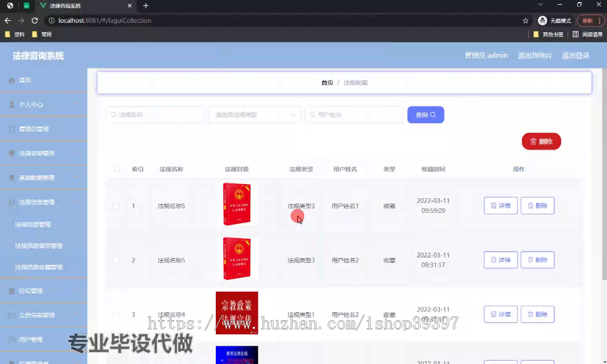607x364 pixels.
Task: Click the 用户管理 sidebar icon
Action: (x=11, y=339)
